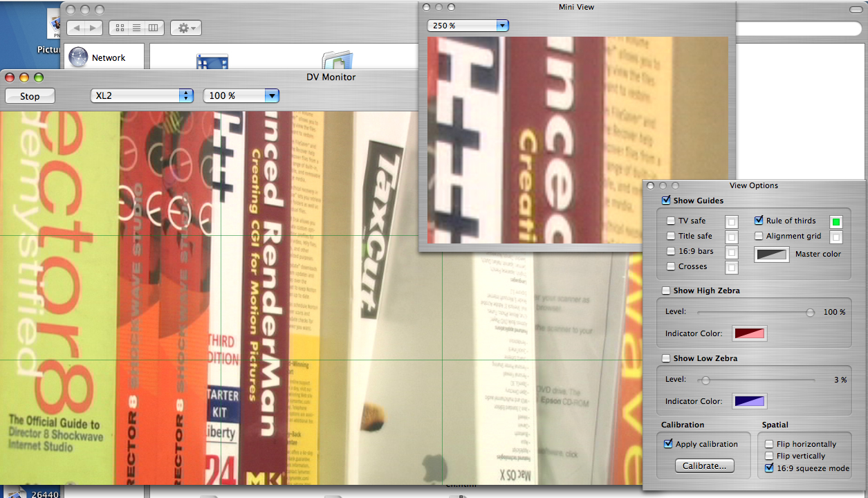
Task: Go back in the Finder window
Action: coord(76,28)
